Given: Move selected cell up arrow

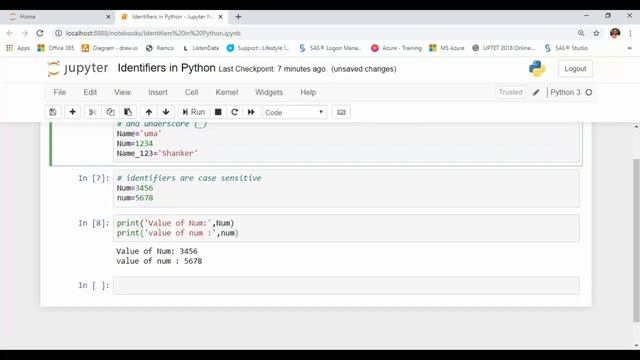Looking at the screenshot, I should click(x=149, y=112).
